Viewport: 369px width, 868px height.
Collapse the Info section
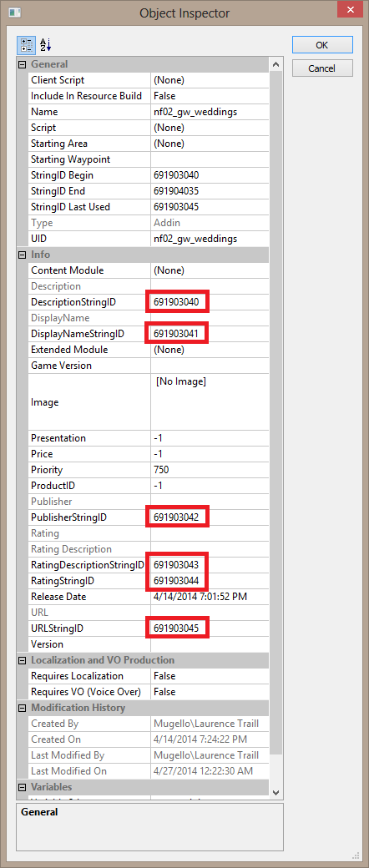point(23,255)
